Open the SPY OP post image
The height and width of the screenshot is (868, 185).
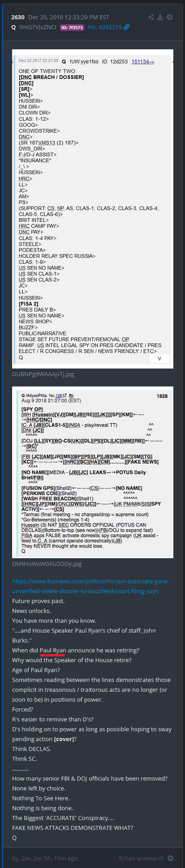point(92,473)
